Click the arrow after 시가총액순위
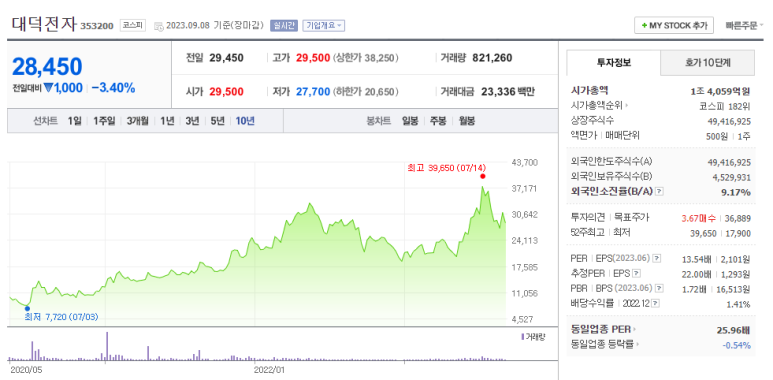Image resolution: width=773 pixels, height=380 pixels. point(627,105)
